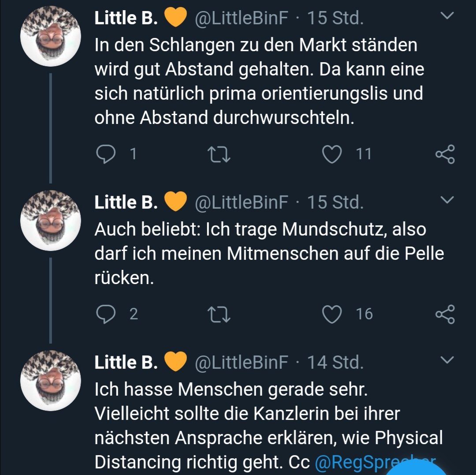The width and height of the screenshot is (476, 475).
Task: Tap profile picture of the first tweet
Action: point(51,36)
